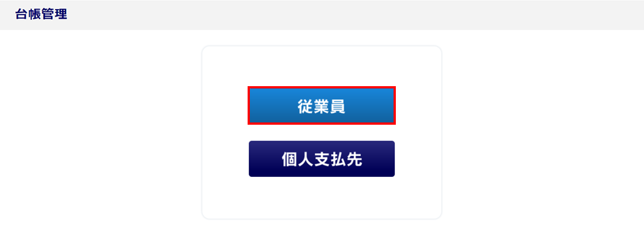Select the 台帳管理 page heading text
The image size is (644, 233).
[41, 14]
